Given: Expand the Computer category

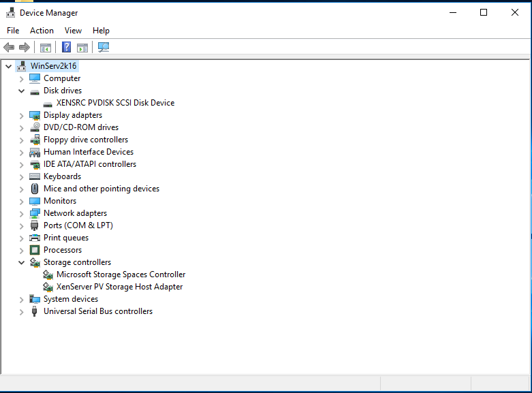Looking at the screenshot, I should point(21,79).
